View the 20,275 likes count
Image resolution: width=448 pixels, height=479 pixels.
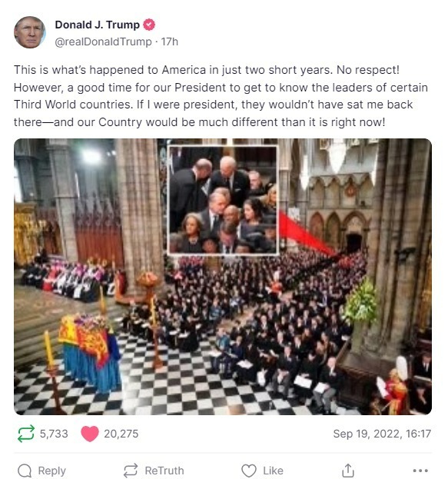pyautogui.click(x=121, y=434)
